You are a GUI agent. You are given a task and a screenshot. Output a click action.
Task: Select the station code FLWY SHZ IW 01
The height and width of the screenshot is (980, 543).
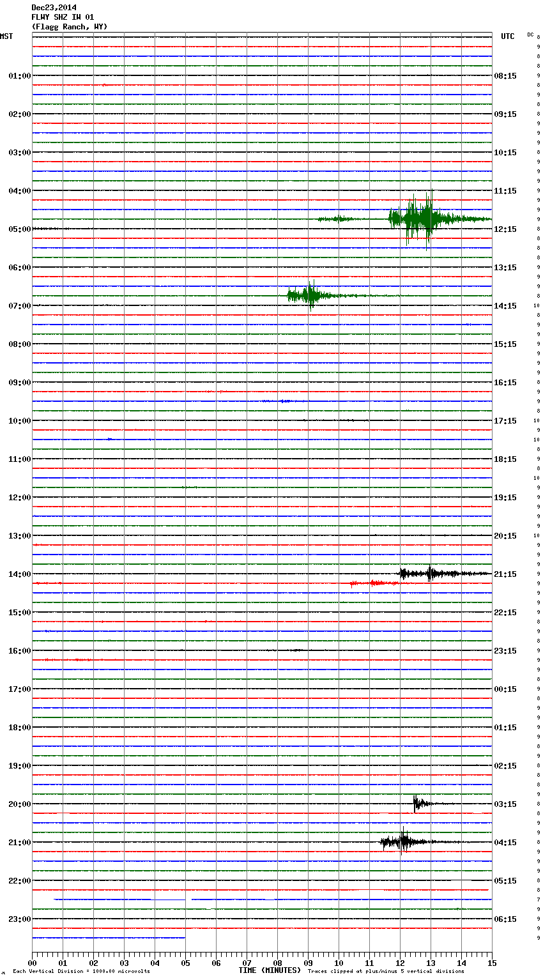63,17
